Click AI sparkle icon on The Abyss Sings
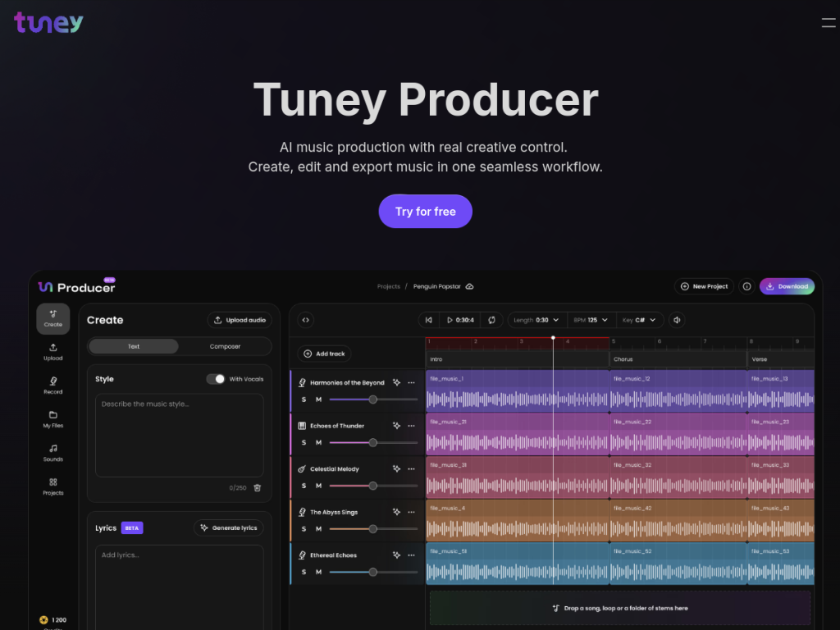This screenshot has height=630, width=840. (x=396, y=512)
